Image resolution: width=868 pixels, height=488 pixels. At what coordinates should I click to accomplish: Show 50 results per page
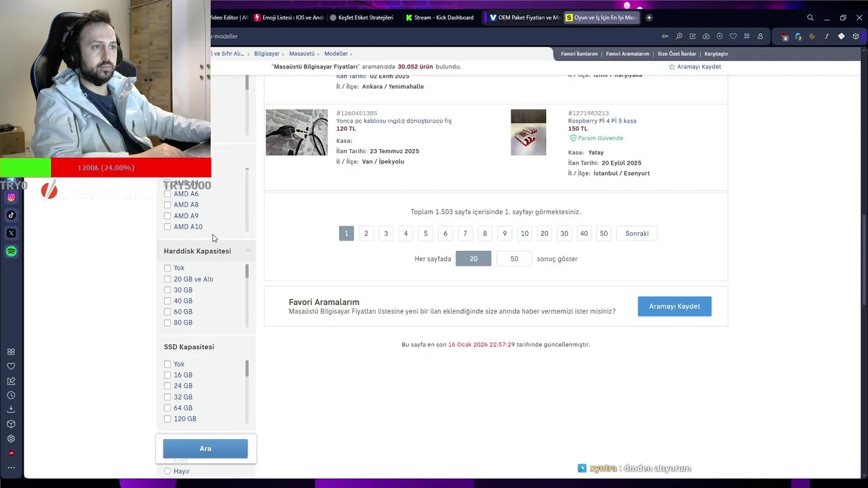514,258
